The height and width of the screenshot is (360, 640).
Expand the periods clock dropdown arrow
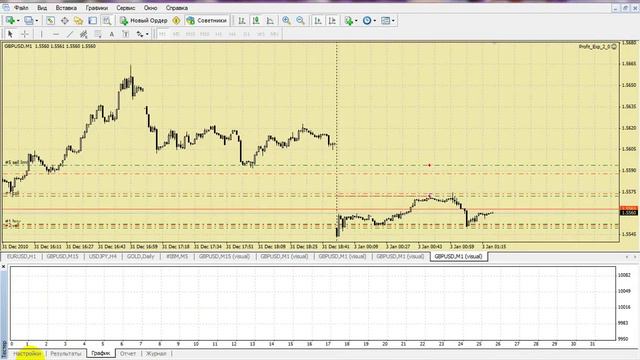(374, 20)
